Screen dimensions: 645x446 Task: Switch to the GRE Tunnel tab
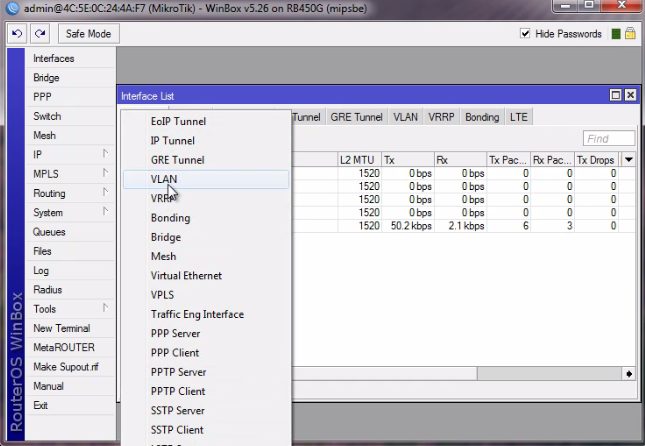coord(357,117)
